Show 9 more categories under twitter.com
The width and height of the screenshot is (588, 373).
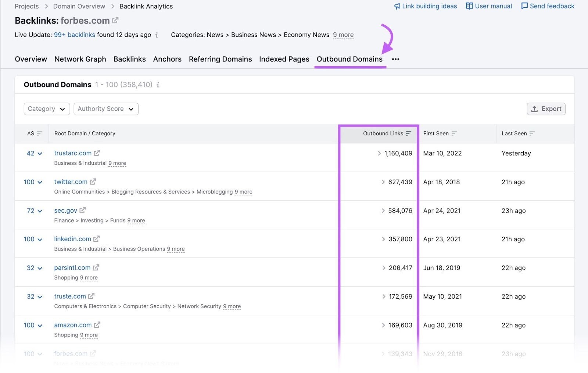tap(244, 192)
